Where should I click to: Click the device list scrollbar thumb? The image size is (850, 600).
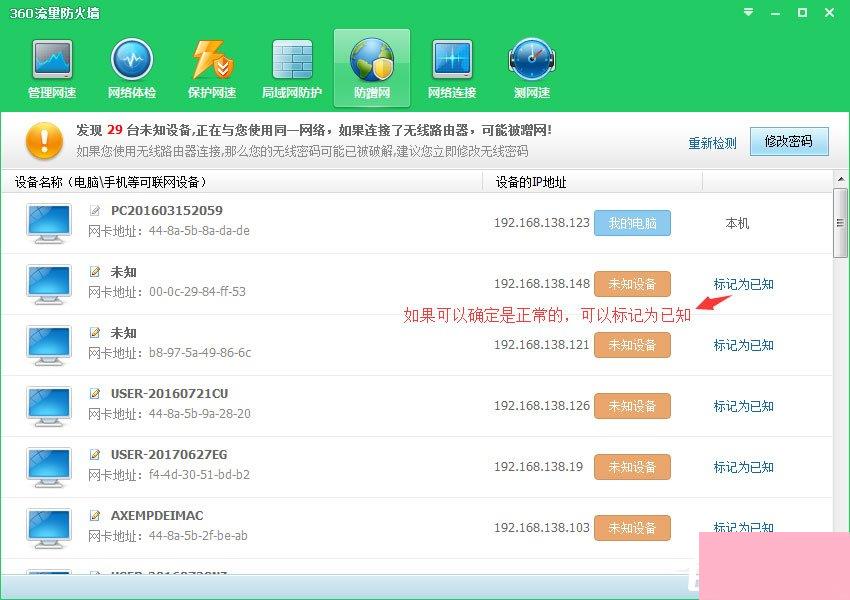coord(841,223)
